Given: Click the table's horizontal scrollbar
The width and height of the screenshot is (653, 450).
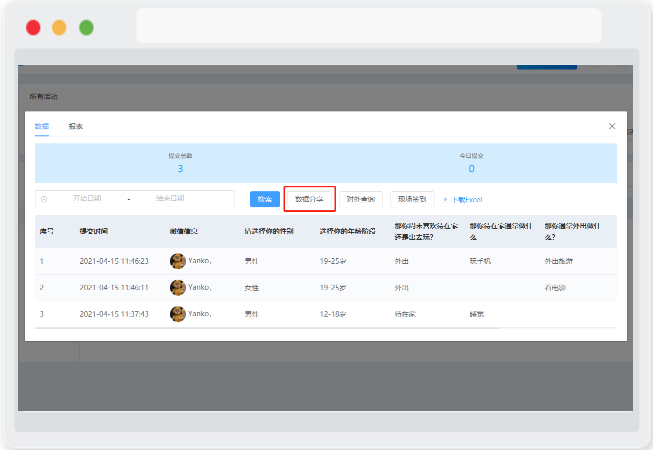Looking at the screenshot, I should point(267,328).
